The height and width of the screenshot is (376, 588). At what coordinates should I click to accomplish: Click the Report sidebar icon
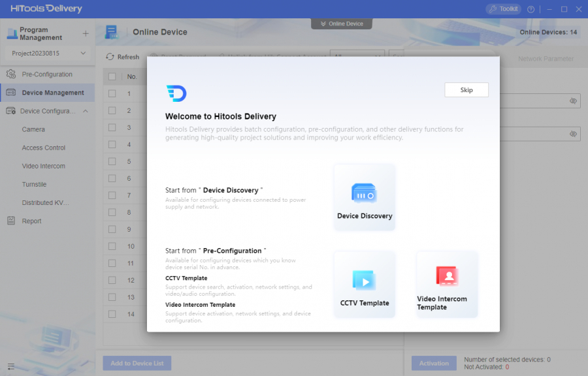coord(11,221)
